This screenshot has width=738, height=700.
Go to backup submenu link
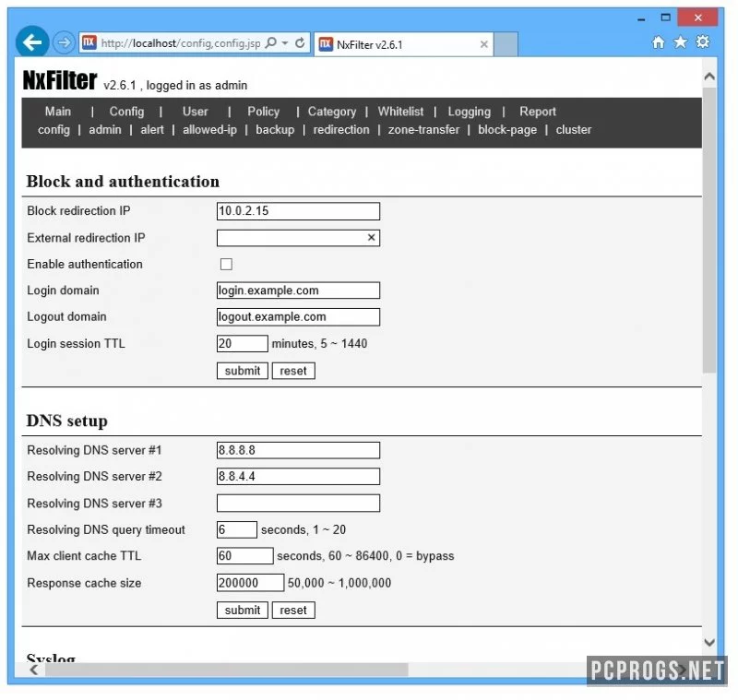[x=275, y=130]
